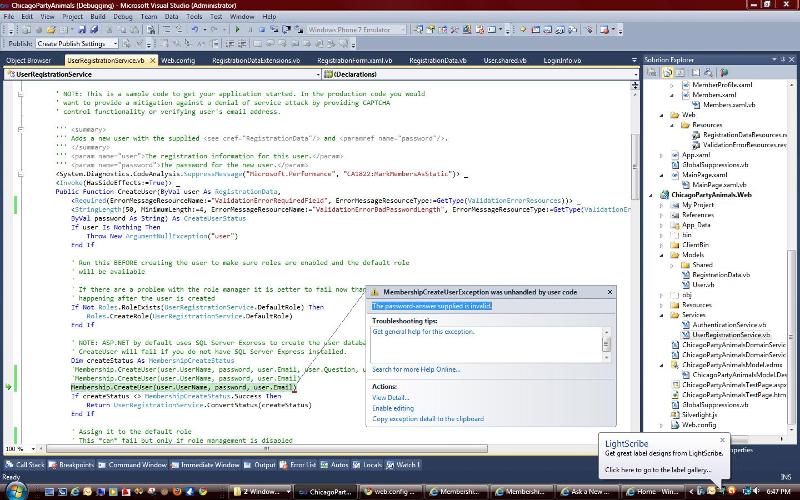800x500 pixels.
Task: Pin the Solution Explorer with auto-hide icon
Action: click(783, 60)
